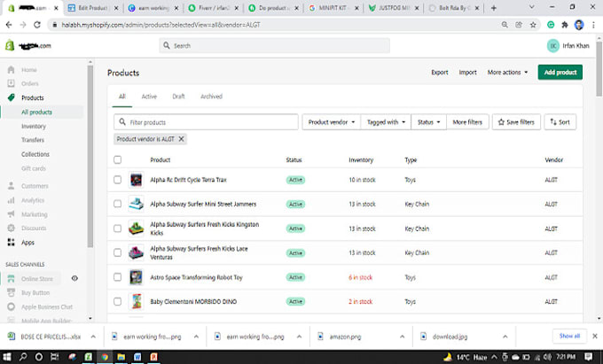Open Home in the Shopify sidebar
Screen dimensions: 603x364
tap(29, 70)
